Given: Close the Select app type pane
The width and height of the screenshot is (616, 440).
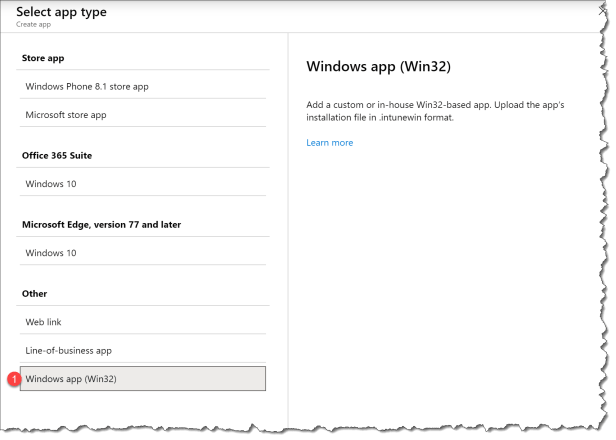Looking at the screenshot, I should pos(602,11).
